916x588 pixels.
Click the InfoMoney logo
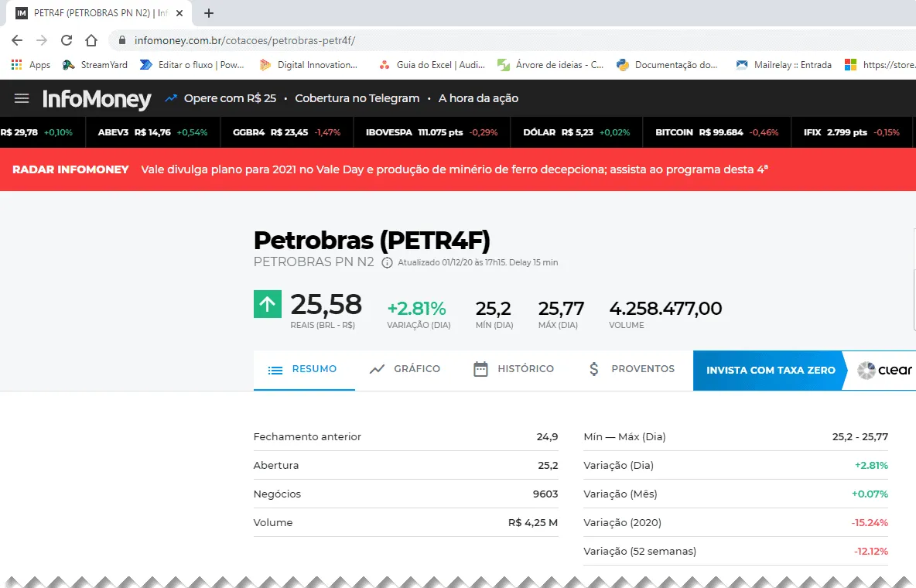pos(97,99)
